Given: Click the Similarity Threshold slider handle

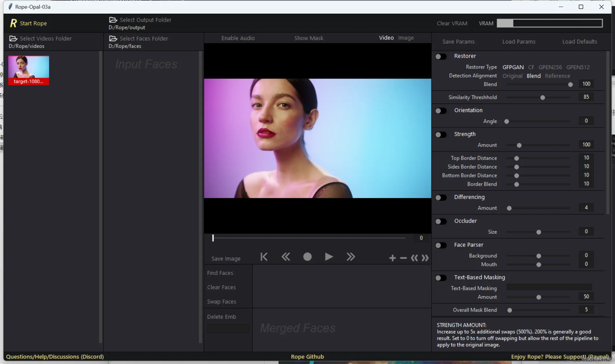Looking at the screenshot, I should point(542,98).
